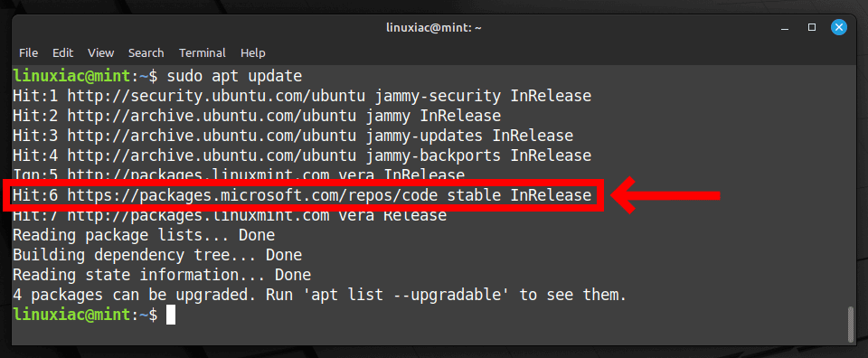Click the '4 packages can be upgraded' line
Viewport: 868px width, 358px height.
click(319, 295)
